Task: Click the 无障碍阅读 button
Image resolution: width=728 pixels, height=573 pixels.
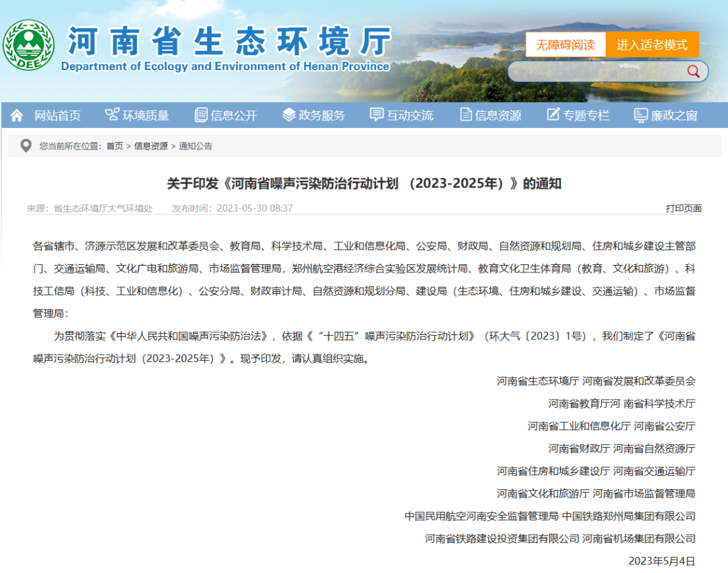Action: click(566, 44)
